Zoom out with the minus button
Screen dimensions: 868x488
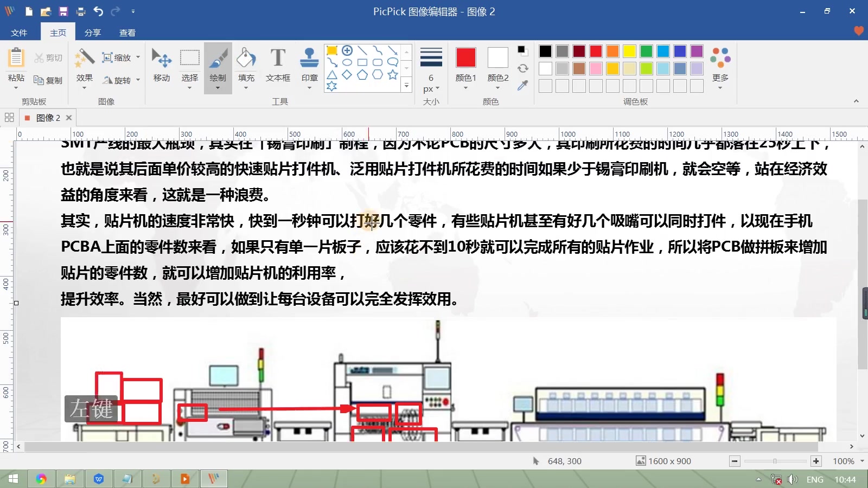tap(735, 461)
